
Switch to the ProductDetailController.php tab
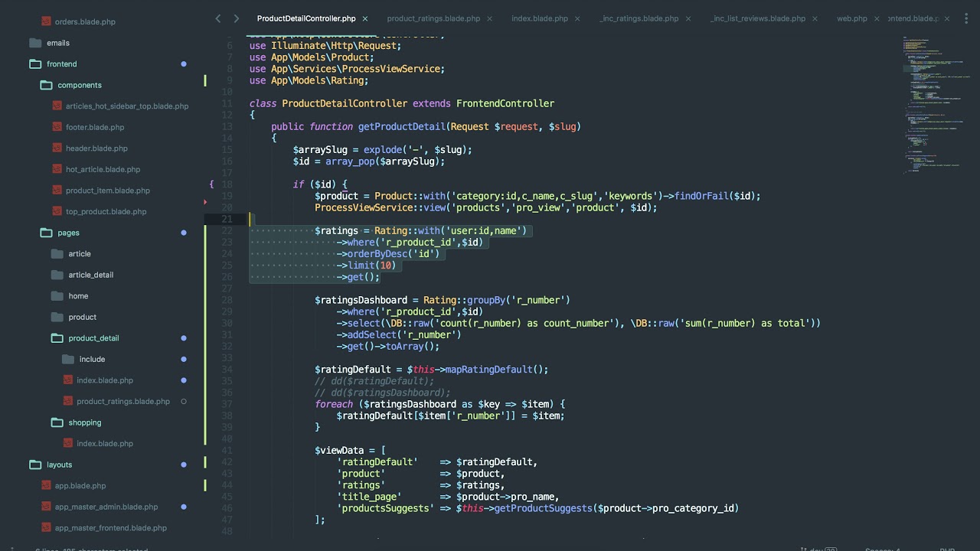click(x=306, y=18)
